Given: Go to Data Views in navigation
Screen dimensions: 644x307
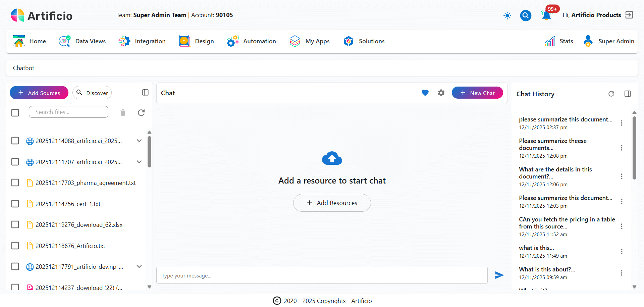Looking at the screenshot, I should point(83,41).
